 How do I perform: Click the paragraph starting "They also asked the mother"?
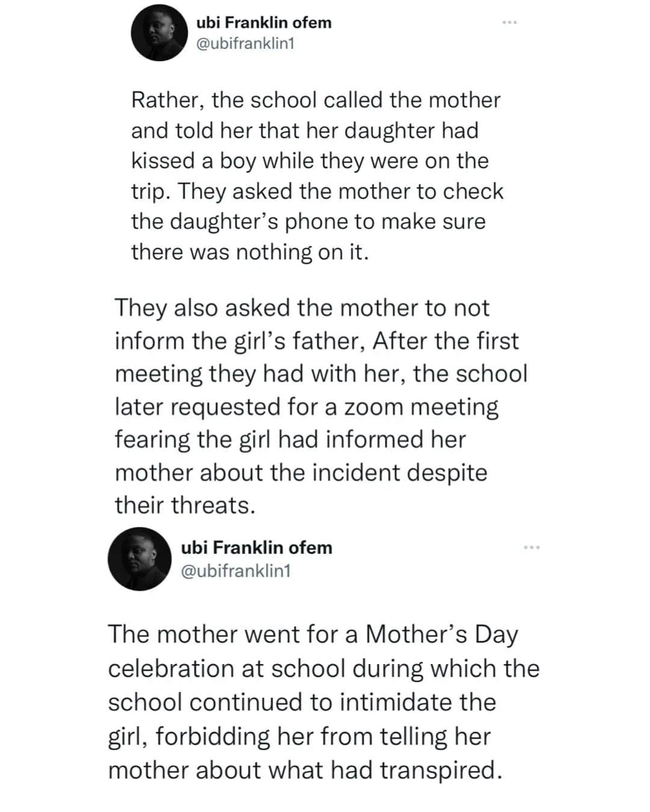coord(302,308)
